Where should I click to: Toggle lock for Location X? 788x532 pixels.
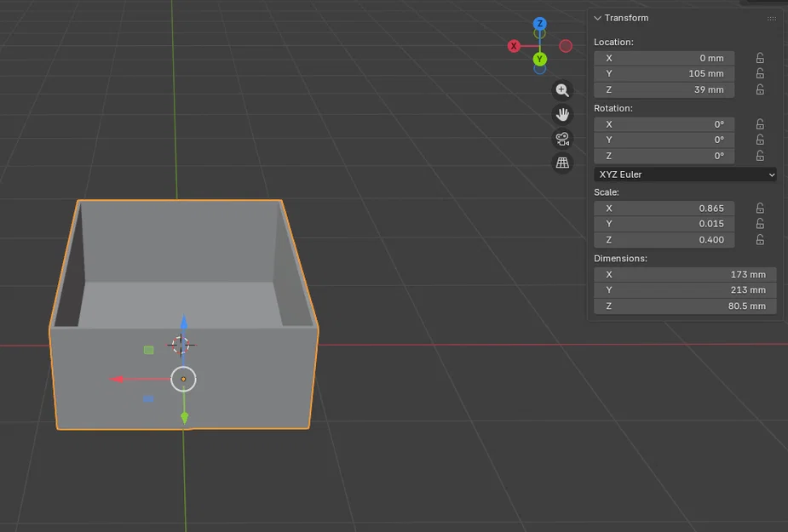[x=761, y=58]
